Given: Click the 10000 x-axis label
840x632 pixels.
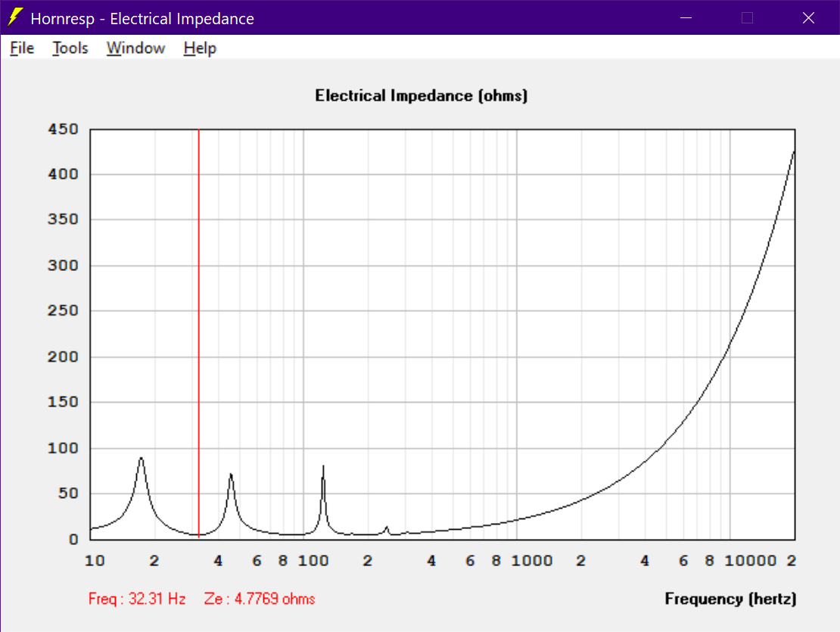Looking at the screenshot, I should pos(750,561).
